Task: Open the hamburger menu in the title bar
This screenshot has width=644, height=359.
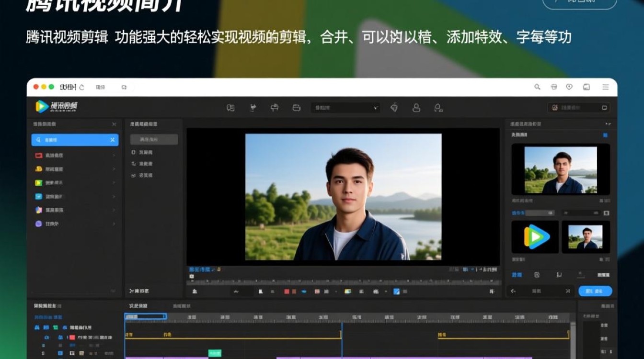Action: (x=606, y=87)
